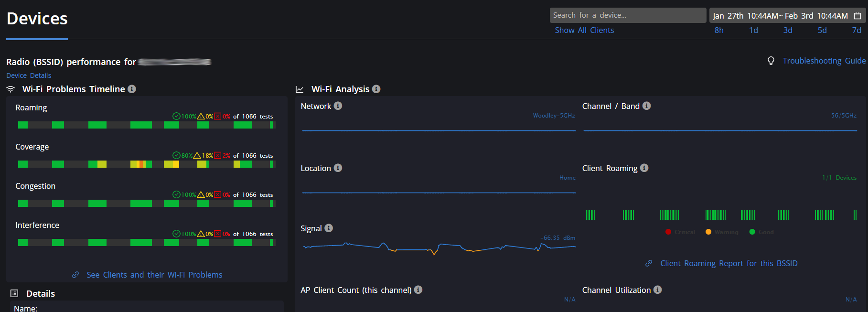Switch to the 3d time range
The height and width of the screenshot is (312, 868).
pos(788,30)
